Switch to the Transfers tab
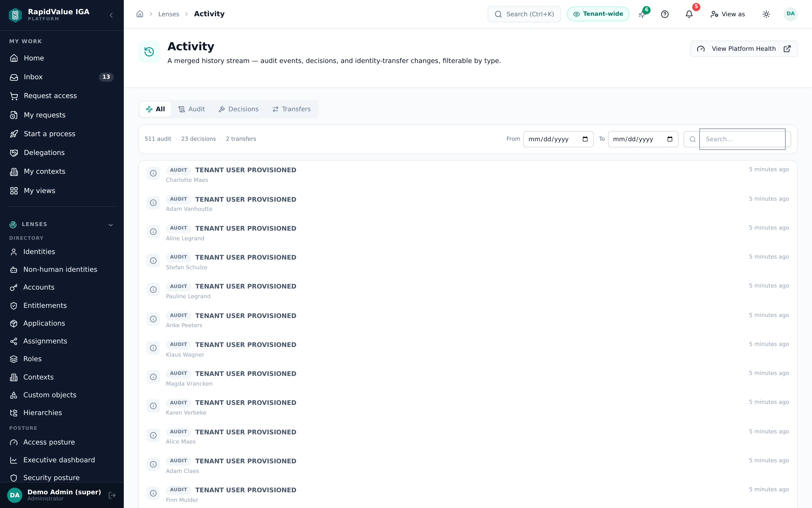The height and width of the screenshot is (508, 812). 292,109
